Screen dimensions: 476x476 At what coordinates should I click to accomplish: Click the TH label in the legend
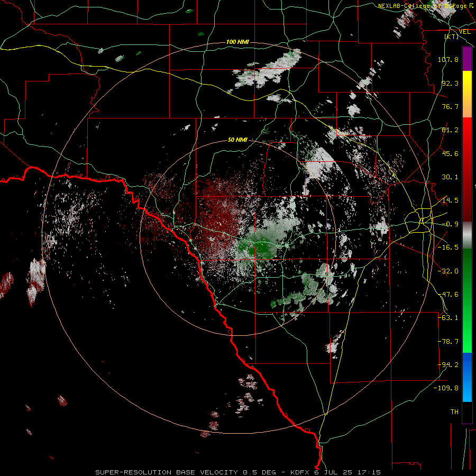(x=454, y=412)
